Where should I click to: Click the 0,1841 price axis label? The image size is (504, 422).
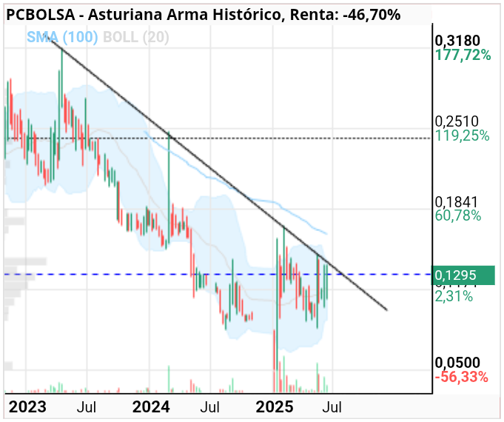tap(457, 202)
